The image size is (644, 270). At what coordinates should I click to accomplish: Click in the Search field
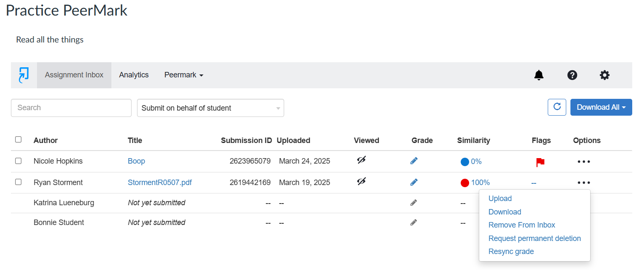[71, 108]
